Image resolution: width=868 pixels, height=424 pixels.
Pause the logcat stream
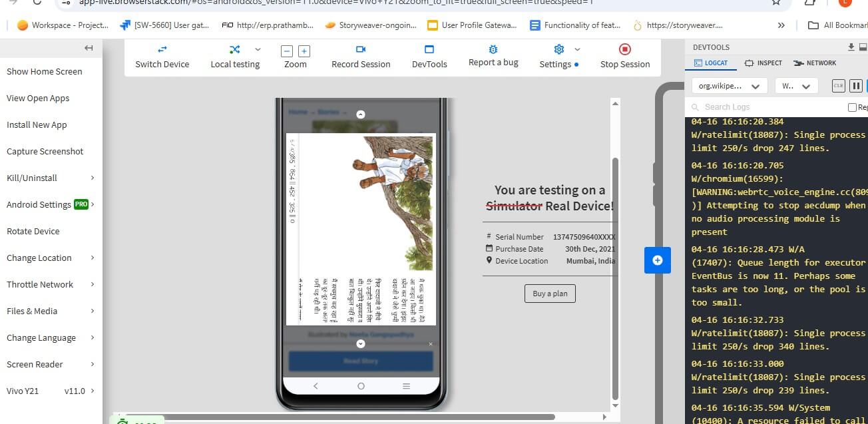pyautogui.click(x=856, y=86)
